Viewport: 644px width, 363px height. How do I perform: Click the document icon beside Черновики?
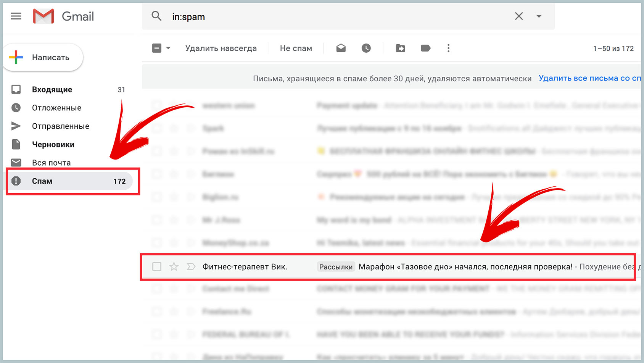(x=16, y=144)
